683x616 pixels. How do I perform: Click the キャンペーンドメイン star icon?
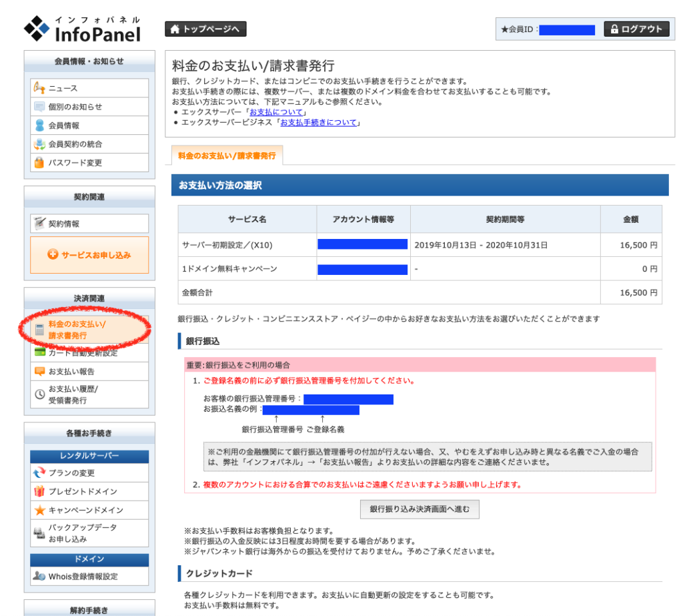[39, 510]
